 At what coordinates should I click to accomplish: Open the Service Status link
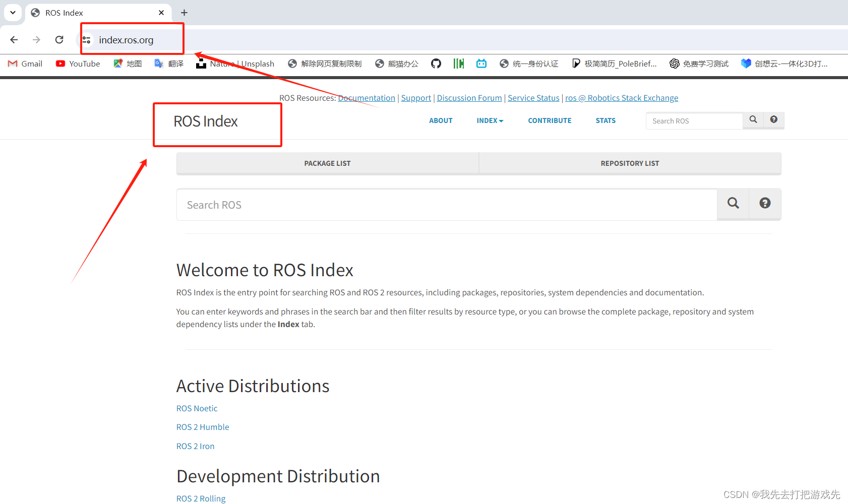[x=533, y=98]
